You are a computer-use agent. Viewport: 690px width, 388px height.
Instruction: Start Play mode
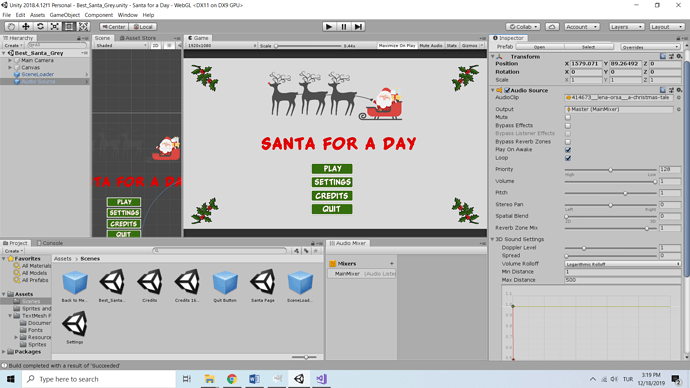[x=328, y=27]
